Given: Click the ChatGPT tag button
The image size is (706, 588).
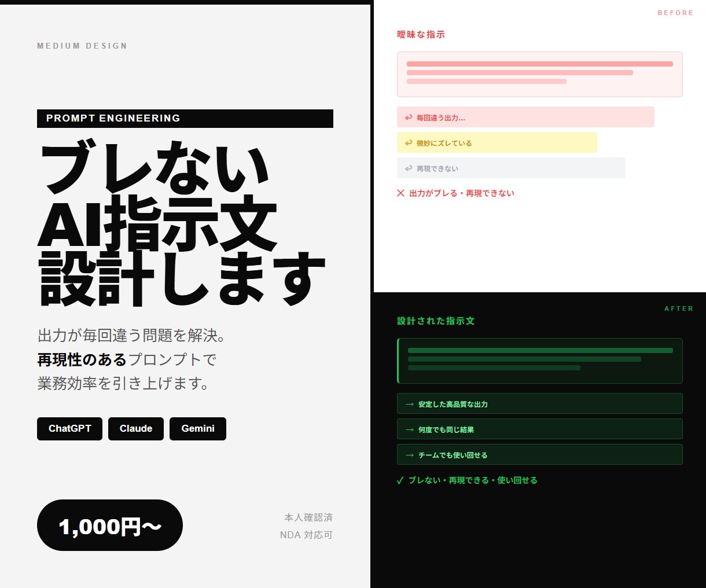Looking at the screenshot, I should pyautogui.click(x=69, y=429).
